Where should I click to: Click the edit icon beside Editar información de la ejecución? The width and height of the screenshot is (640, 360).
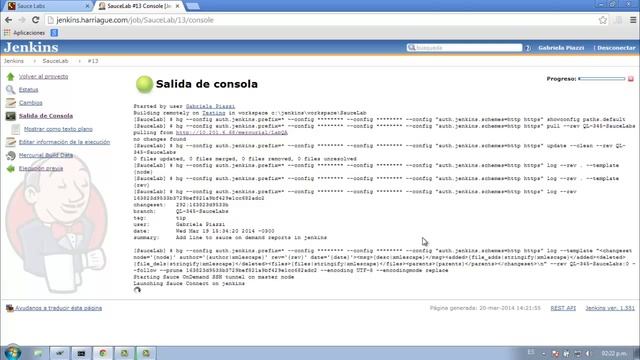(x=11, y=142)
